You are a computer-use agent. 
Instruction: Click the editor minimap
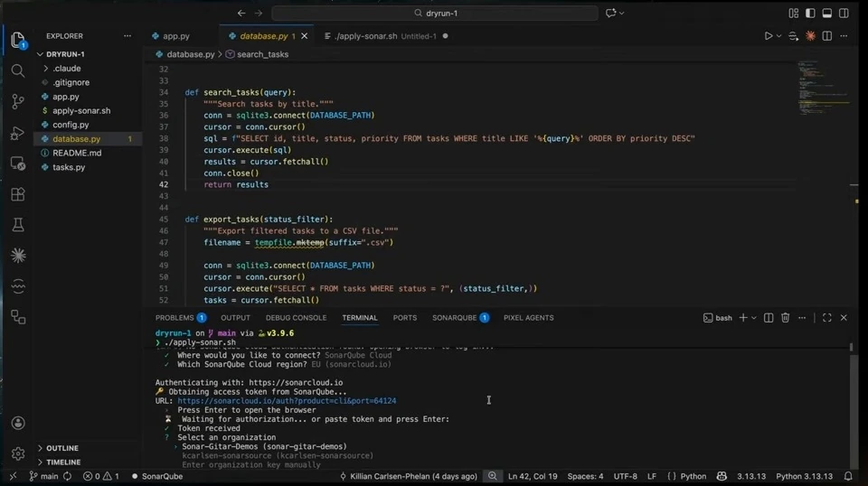click(823, 89)
